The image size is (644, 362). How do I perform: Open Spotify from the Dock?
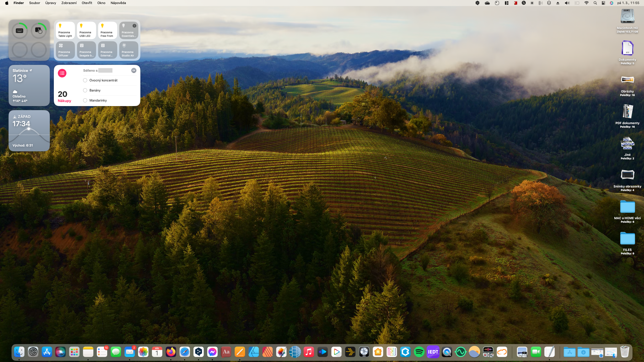tap(419, 352)
